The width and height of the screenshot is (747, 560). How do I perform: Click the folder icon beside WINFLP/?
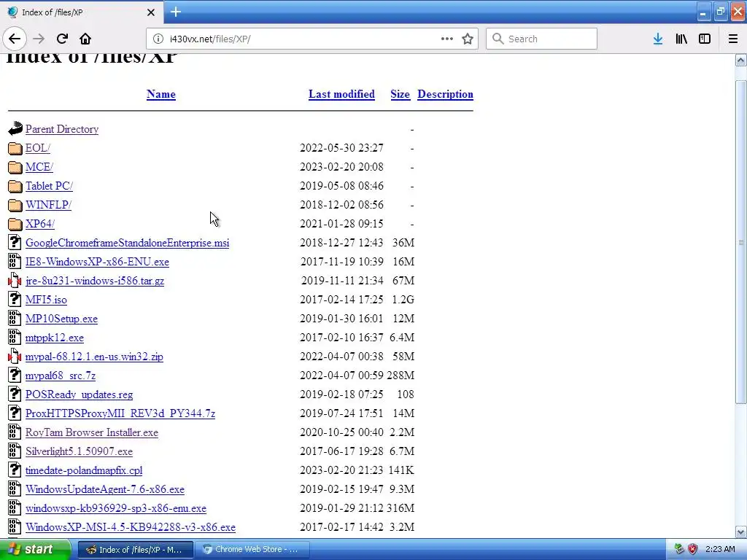coord(15,205)
